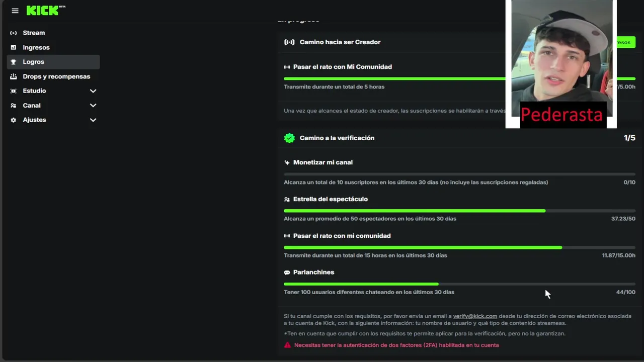Click the Drops y recompensas icon
This screenshot has height=362, width=644.
(14, 76)
